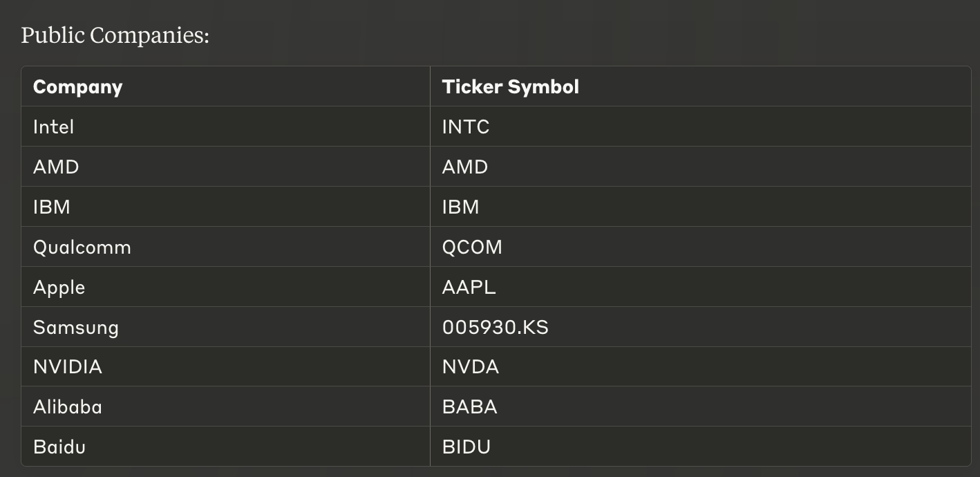Click the IBM company name cell
Screen dimensions: 980x477
pyautogui.click(x=225, y=207)
